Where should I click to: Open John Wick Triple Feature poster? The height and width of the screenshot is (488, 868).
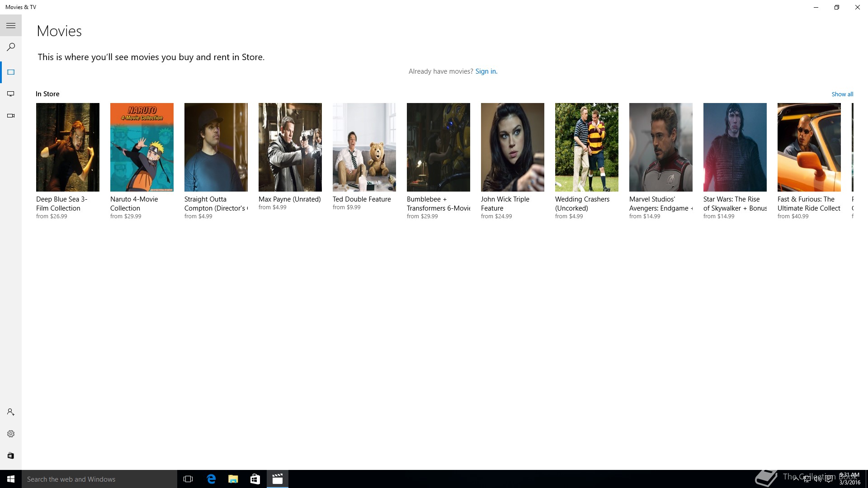(513, 147)
